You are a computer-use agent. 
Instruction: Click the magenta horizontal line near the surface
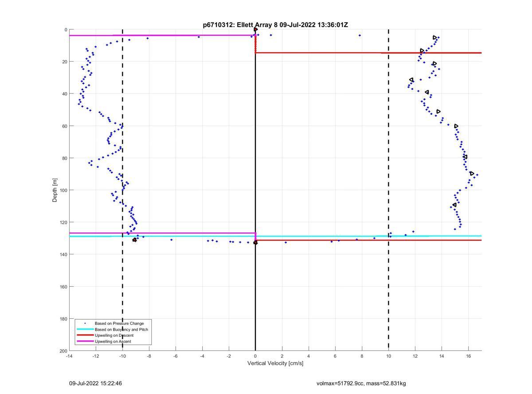point(162,35)
